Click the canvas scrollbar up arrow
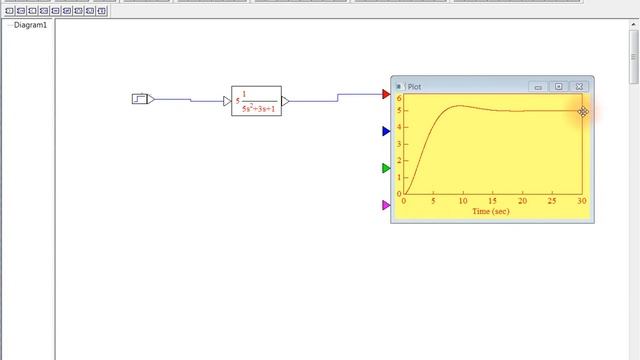 pos(634,24)
